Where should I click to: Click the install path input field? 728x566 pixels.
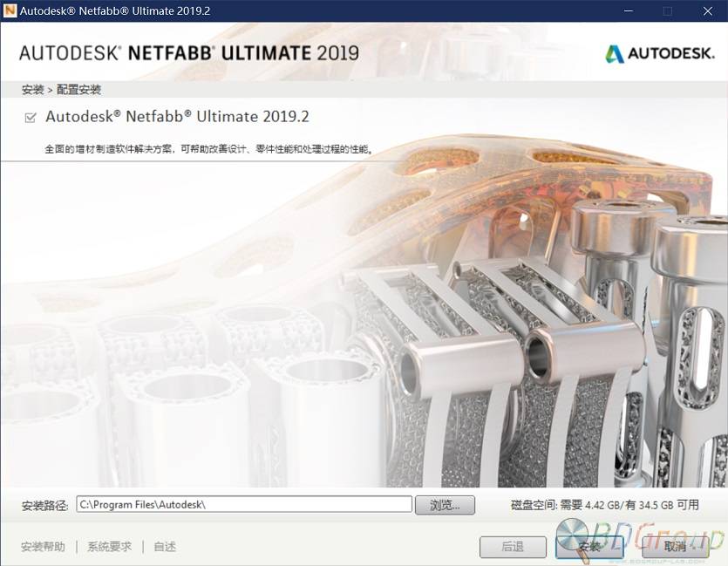click(244, 504)
